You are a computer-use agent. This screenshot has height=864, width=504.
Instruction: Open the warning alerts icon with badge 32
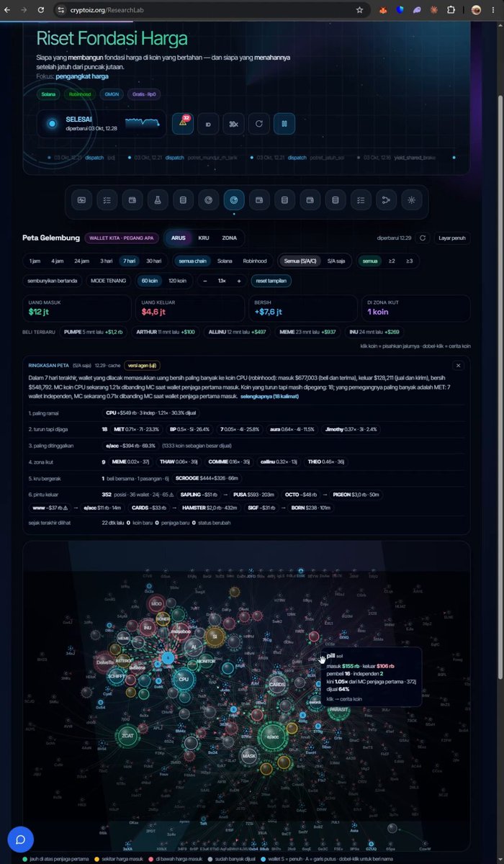point(182,124)
